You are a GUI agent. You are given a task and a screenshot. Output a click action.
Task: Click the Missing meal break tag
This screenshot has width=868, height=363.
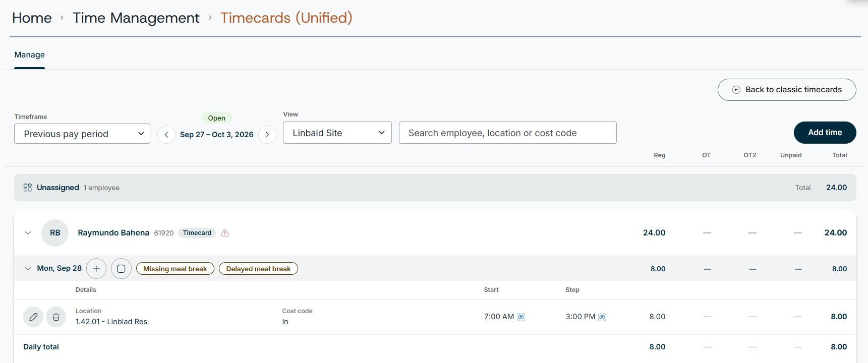coord(175,269)
